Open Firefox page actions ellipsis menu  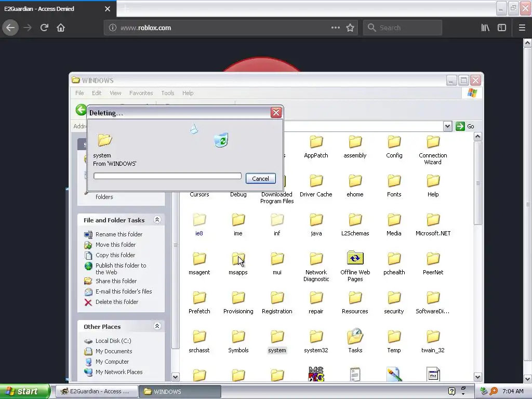[335, 28]
